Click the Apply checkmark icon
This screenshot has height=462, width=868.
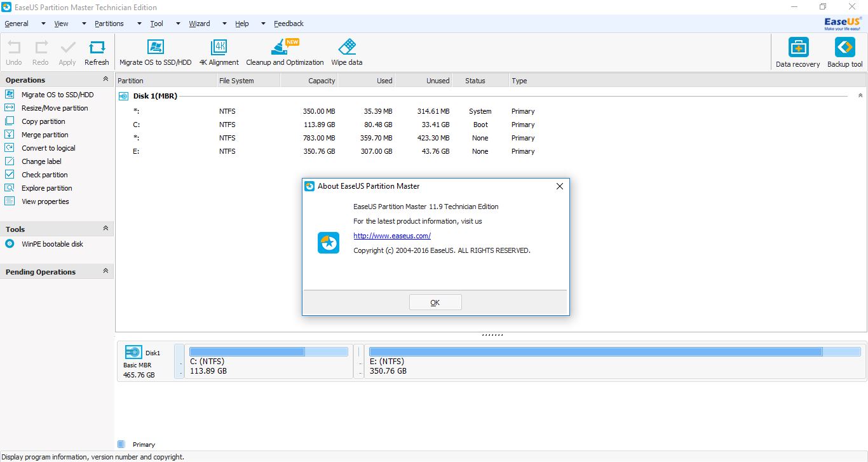[67, 53]
